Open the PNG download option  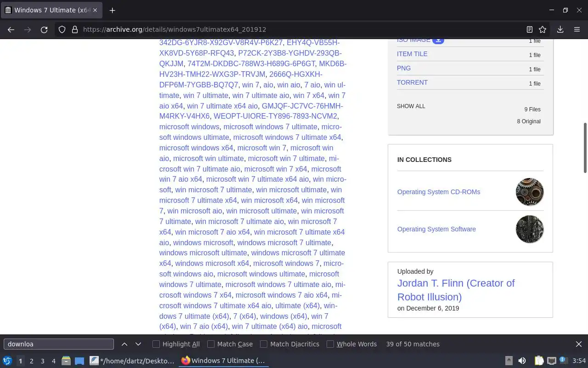(404, 68)
